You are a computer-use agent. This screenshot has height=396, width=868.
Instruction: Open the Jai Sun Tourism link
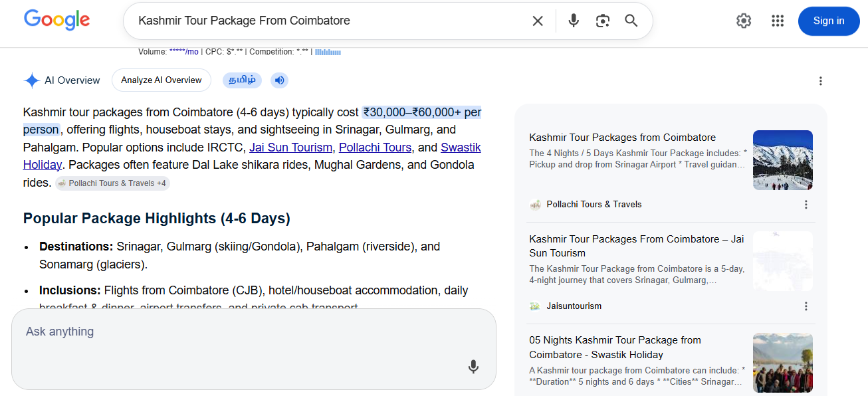(290, 148)
